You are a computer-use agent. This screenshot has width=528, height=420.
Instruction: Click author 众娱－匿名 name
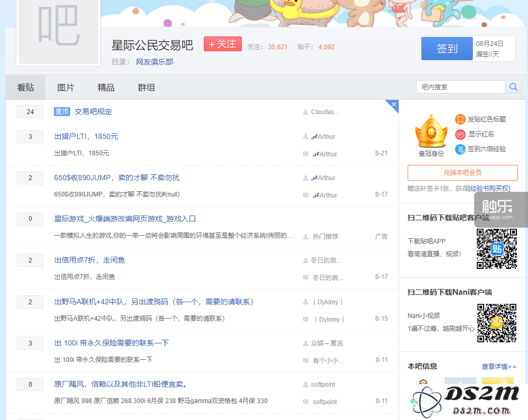coord(327,343)
